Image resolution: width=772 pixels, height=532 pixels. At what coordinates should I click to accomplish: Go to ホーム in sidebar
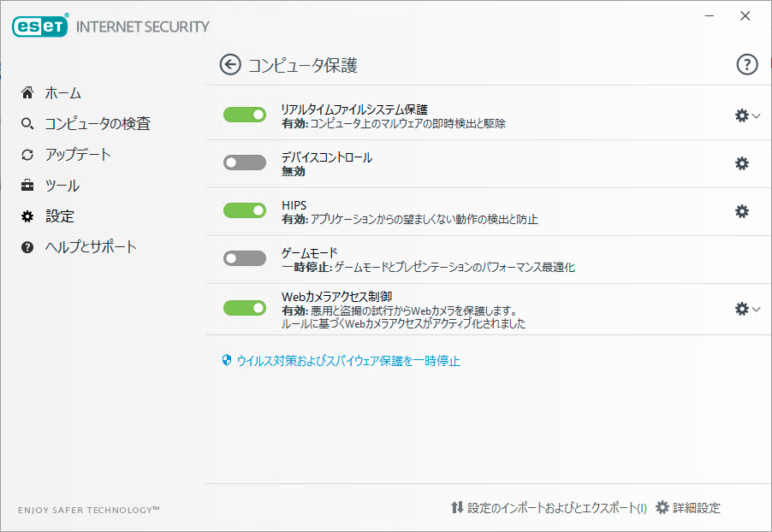[63, 93]
